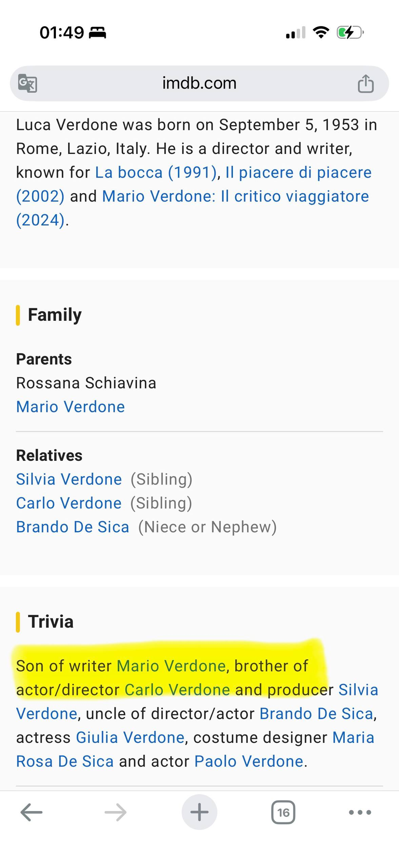The height and width of the screenshot is (868, 399).
Task: Open a new tab with plus button
Action: click(x=199, y=812)
